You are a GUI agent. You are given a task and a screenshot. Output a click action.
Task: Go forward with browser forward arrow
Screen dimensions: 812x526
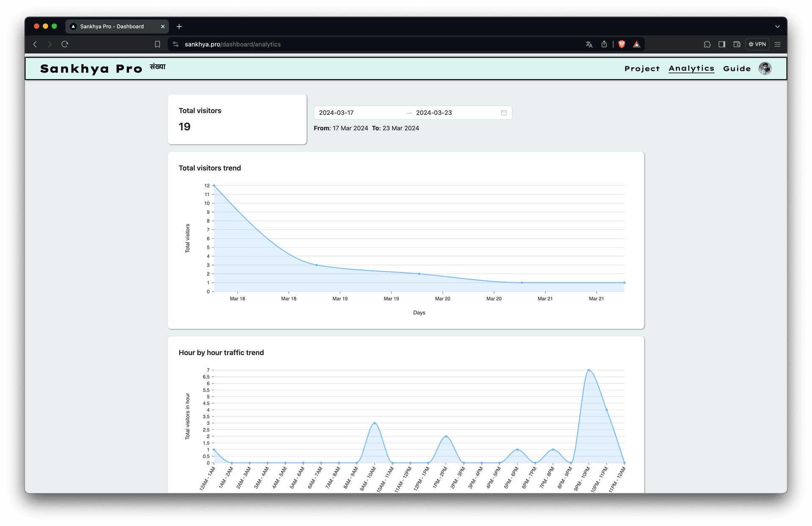point(50,44)
